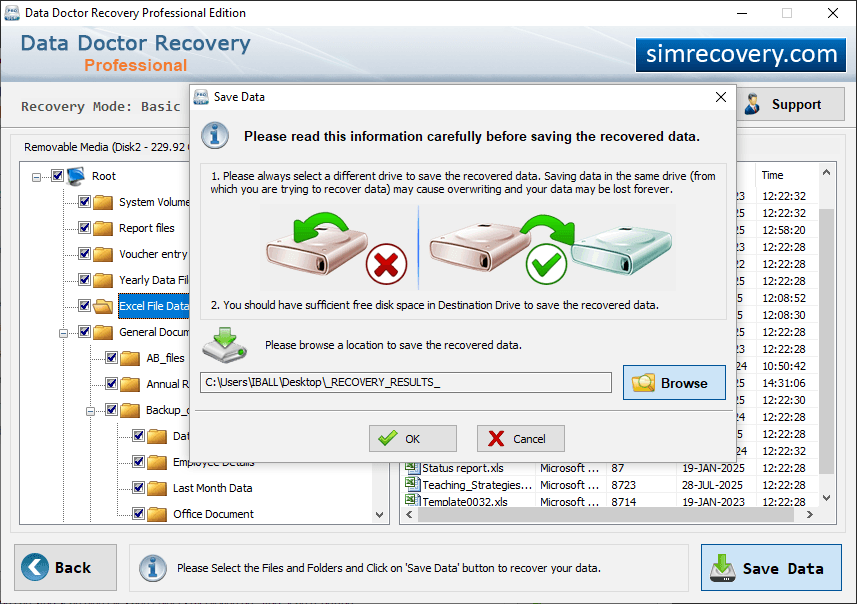Click the file list scroll up arrow

826,172
